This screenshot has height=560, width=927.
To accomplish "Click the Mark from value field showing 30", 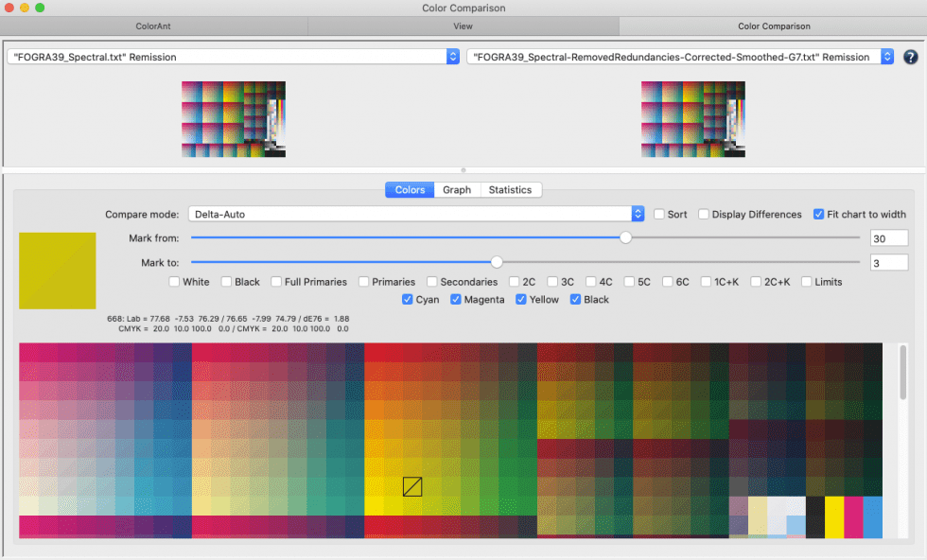I will 889,237.
